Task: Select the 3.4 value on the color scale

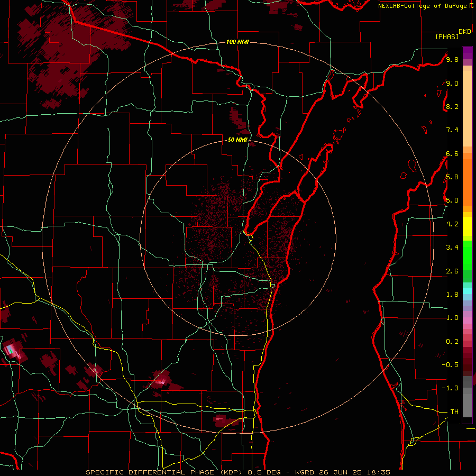Action: pyautogui.click(x=452, y=248)
